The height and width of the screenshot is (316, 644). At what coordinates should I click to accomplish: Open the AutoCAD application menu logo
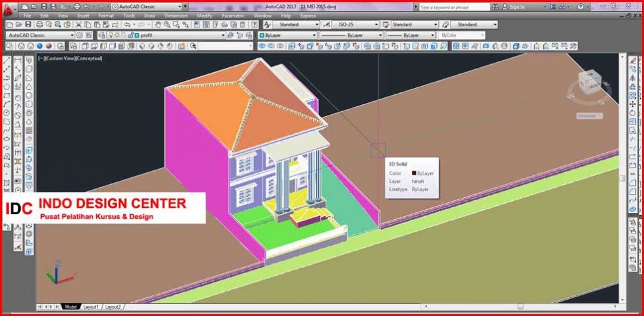[9, 11]
